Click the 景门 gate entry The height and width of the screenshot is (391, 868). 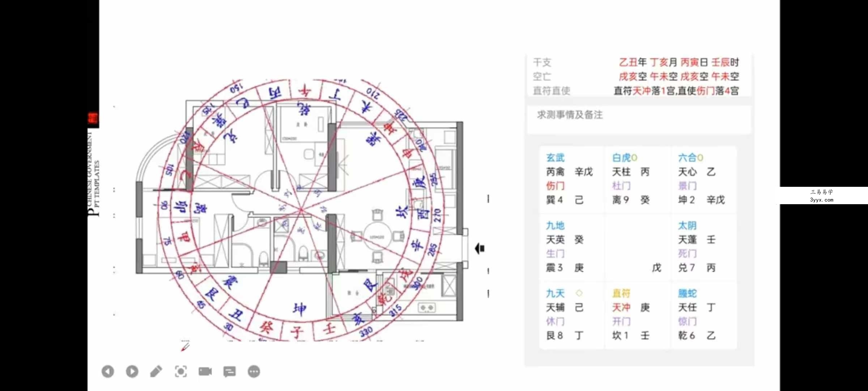[687, 186]
